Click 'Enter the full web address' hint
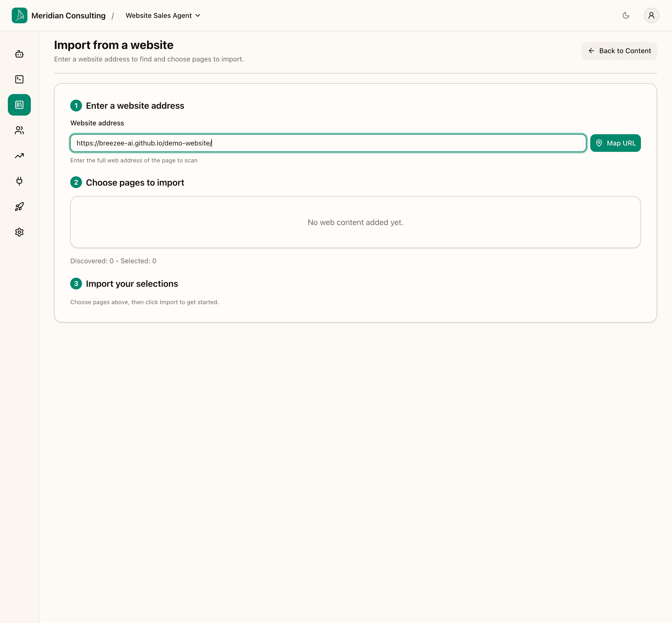Viewport: 672px width, 623px height. click(134, 160)
